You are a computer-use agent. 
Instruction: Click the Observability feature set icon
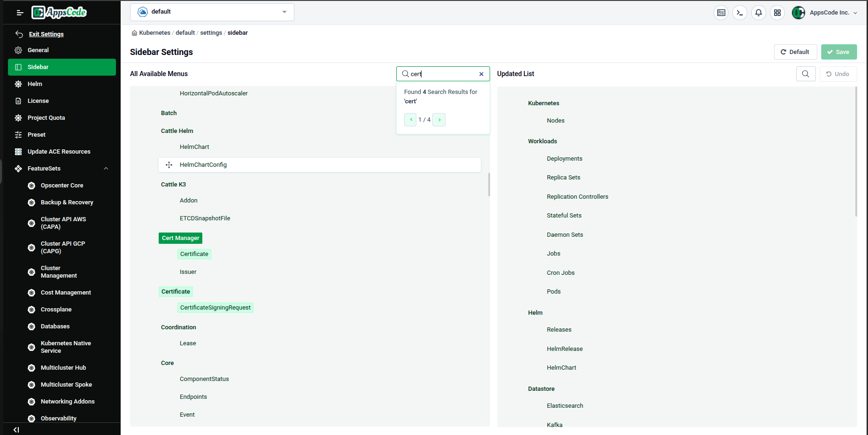click(31, 418)
